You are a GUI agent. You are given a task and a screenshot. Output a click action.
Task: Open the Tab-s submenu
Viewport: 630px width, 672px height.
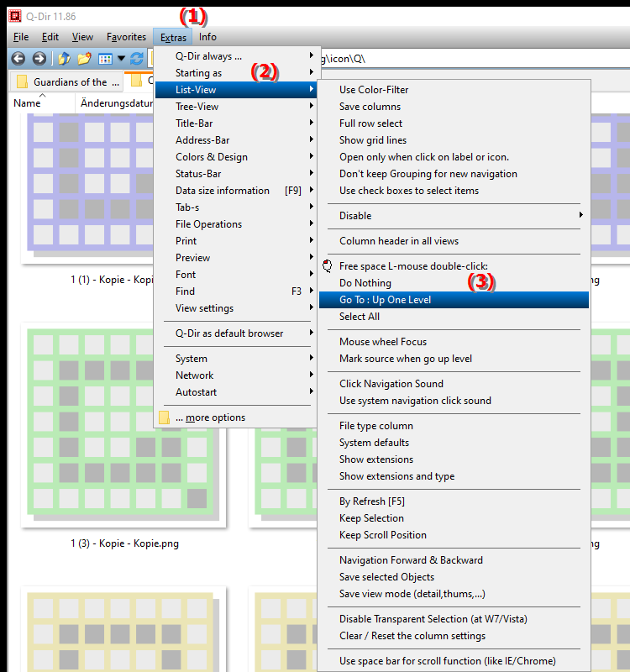pos(236,207)
